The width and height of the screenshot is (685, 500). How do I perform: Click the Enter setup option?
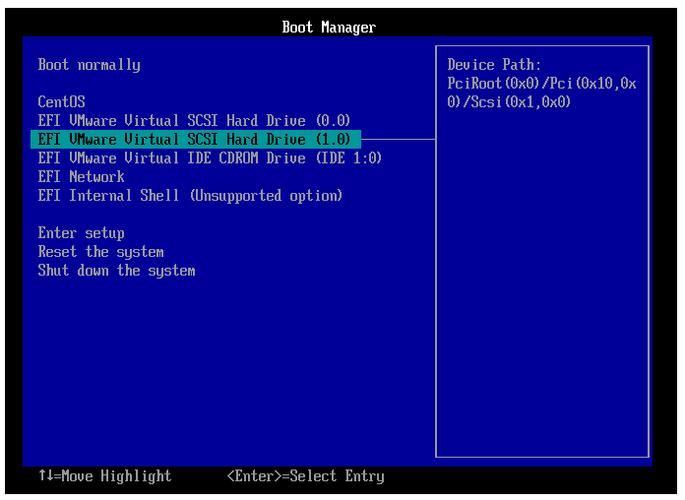click(x=81, y=233)
